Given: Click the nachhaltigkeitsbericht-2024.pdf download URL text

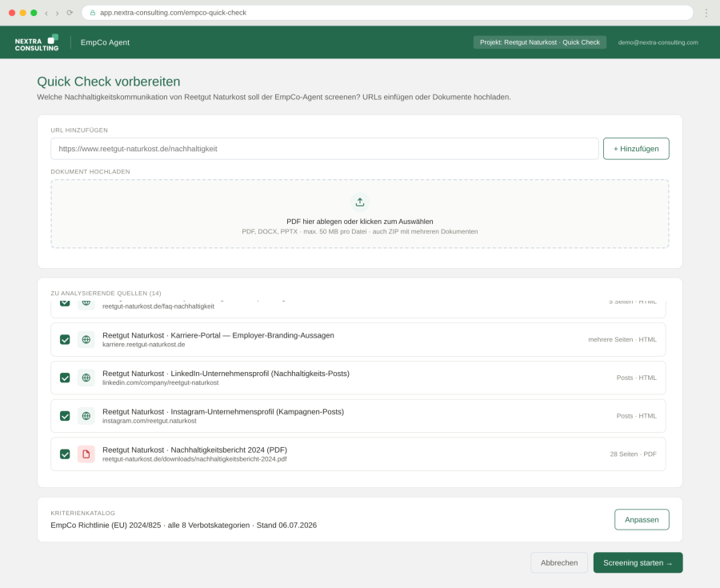Looking at the screenshot, I should pyautogui.click(x=194, y=459).
